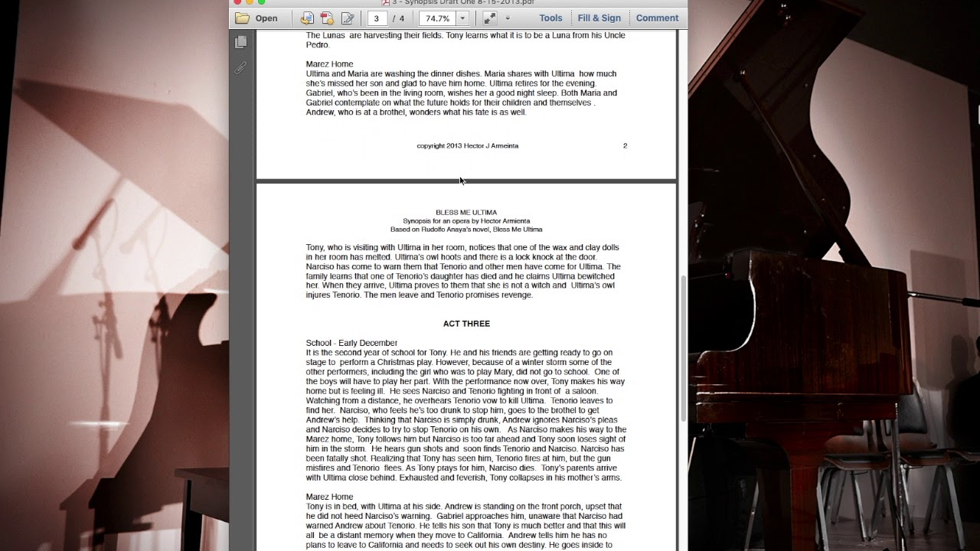Click the PDF title bar document icon
The image size is (980, 551).
click(386, 2)
